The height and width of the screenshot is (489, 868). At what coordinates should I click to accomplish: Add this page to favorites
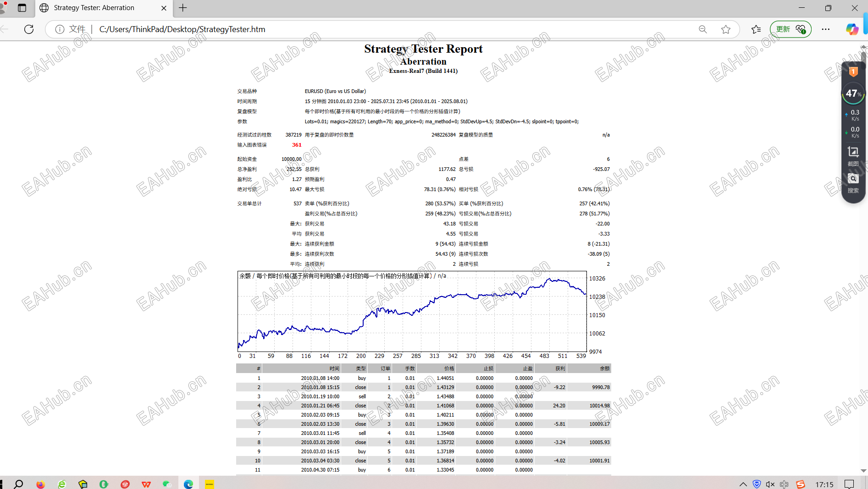[726, 29]
